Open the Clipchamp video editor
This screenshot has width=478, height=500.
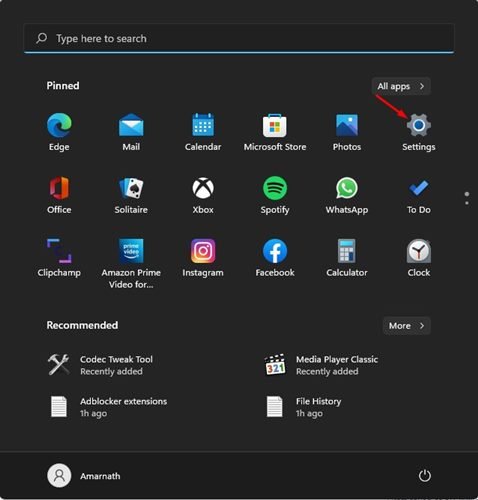click(59, 258)
